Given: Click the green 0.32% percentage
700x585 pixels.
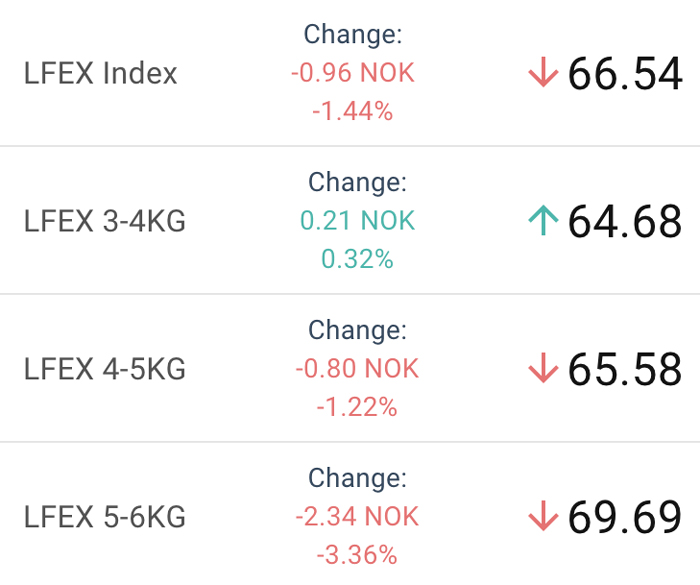Looking at the screenshot, I should click(358, 259).
